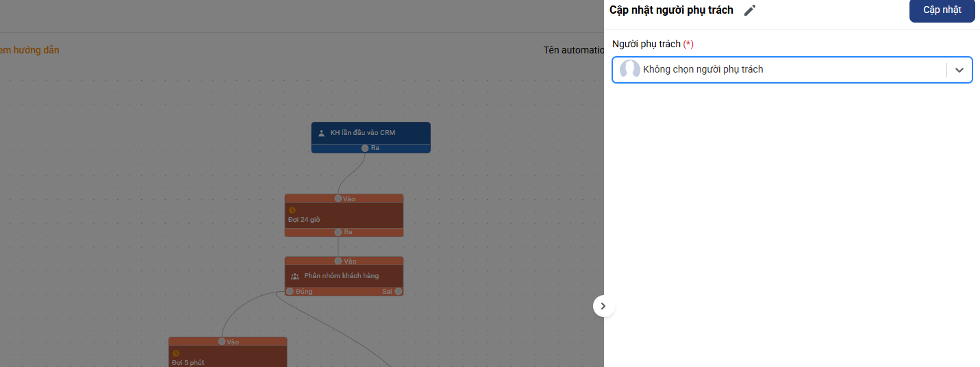Click the person icon on the KH lần đầu vào CRM node
980x367 pixels.
[x=321, y=133]
